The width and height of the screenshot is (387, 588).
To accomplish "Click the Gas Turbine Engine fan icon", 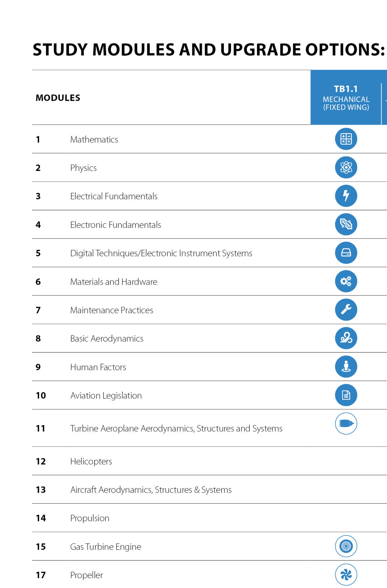I will (346, 546).
